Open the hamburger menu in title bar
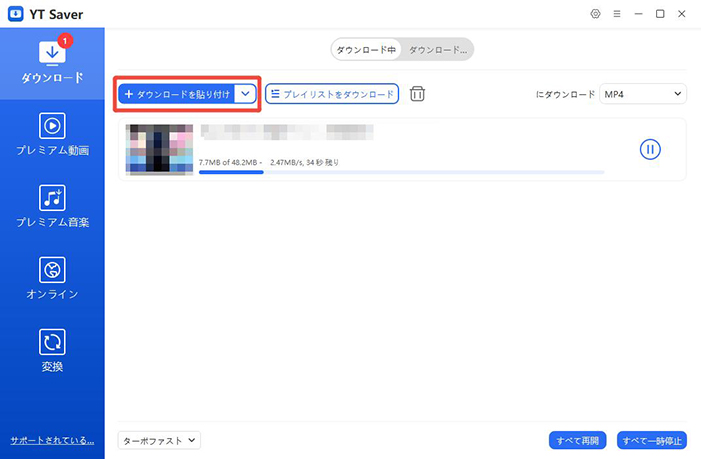 click(617, 14)
